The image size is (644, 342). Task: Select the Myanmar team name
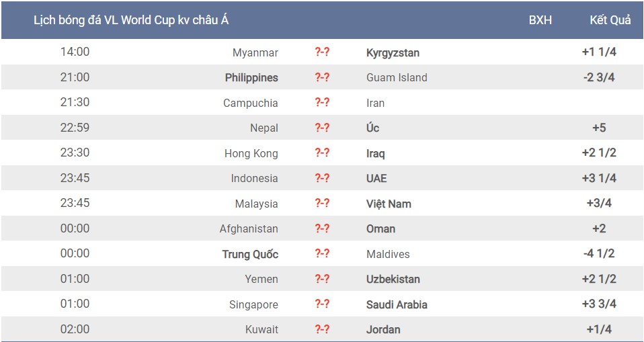coord(255,52)
